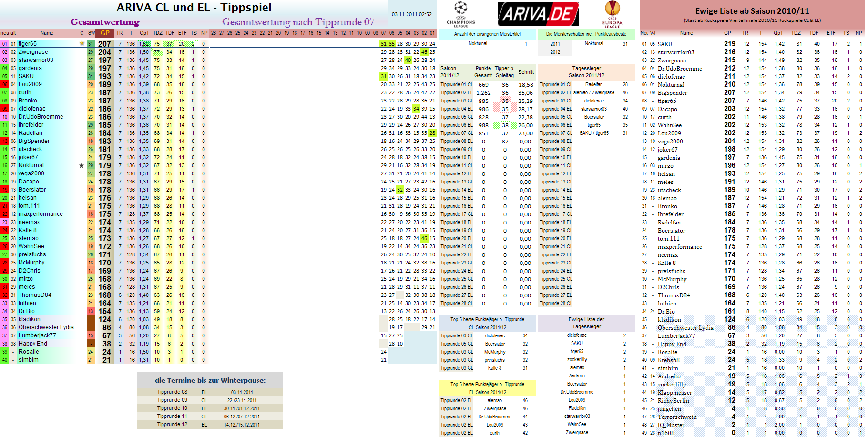
Task: Click the date '14.12./15.12.2011' for Tipprunde 12
Action: coord(242,425)
